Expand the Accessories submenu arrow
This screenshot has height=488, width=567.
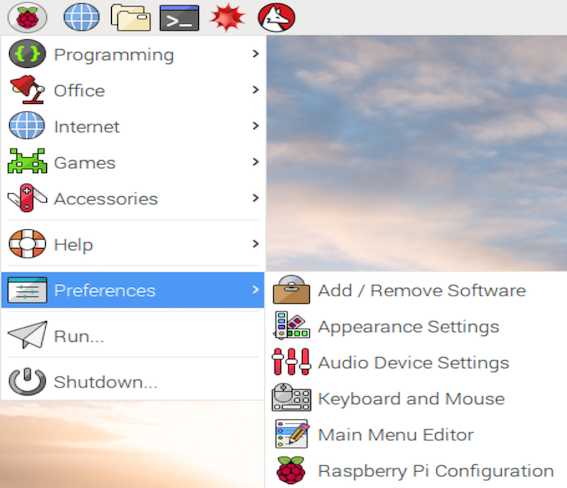click(256, 198)
